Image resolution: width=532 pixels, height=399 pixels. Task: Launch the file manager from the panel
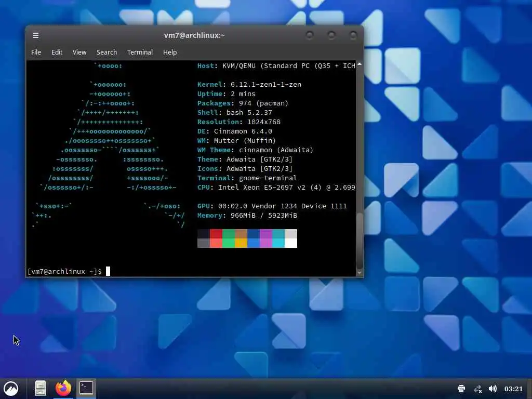[41, 388]
